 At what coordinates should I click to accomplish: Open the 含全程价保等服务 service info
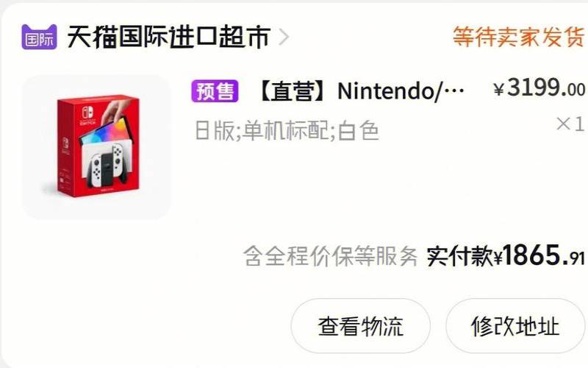click(x=330, y=256)
